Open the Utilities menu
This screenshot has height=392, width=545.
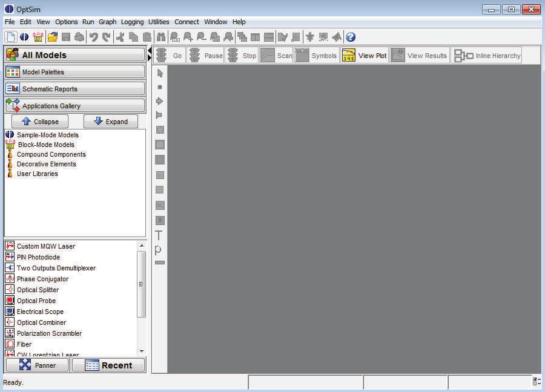(x=159, y=22)
